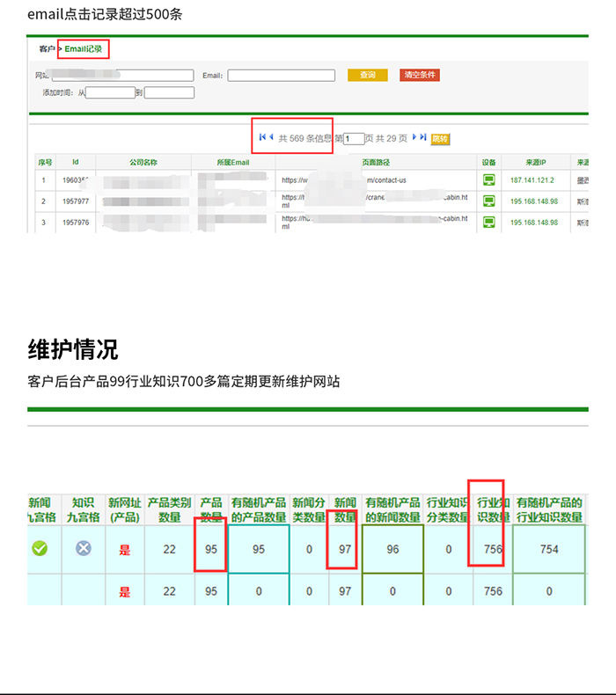Click the green checkmark under 新闻九宫格
Image resolution: width=616 pixels, height=695 pixels.
40,548
